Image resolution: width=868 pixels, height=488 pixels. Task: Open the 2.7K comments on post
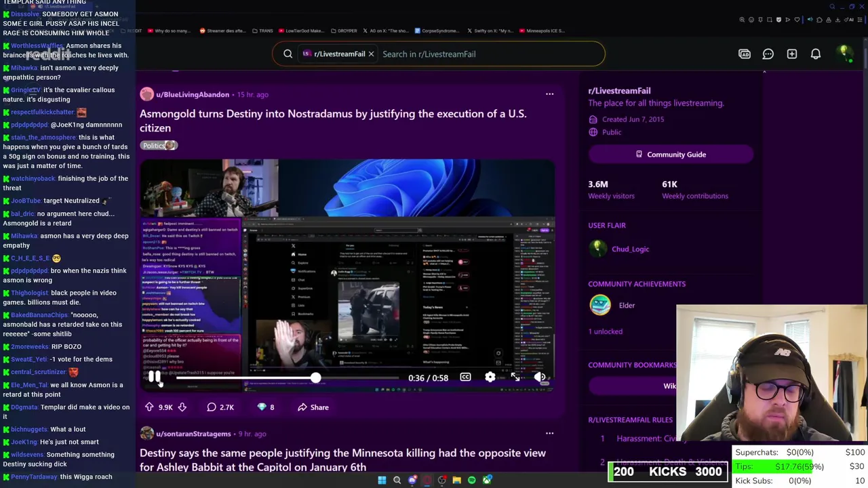[220, 407]
